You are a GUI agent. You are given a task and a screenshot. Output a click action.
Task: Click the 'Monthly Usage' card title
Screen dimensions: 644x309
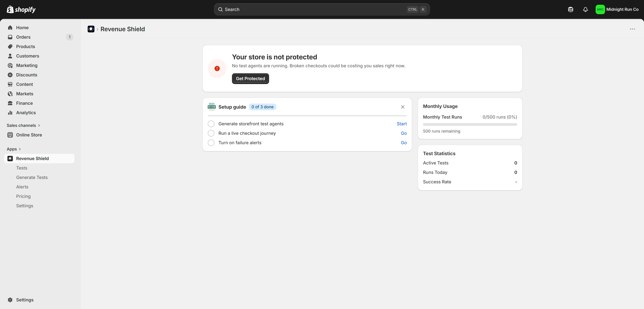(x=440, y=106)
